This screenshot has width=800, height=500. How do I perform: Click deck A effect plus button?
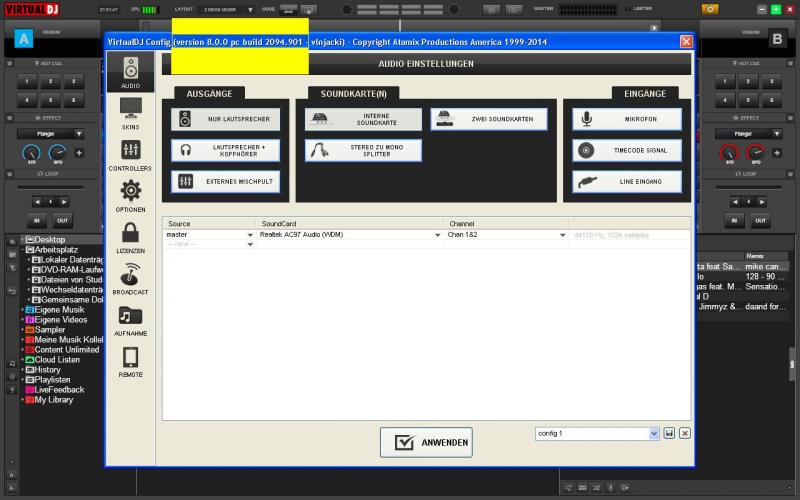(x=79, y=153)
